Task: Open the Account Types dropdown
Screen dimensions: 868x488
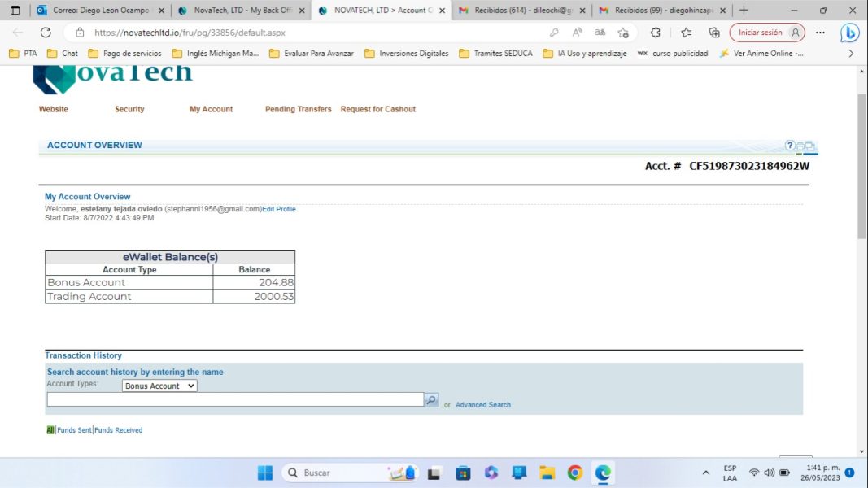Action: 159,386
